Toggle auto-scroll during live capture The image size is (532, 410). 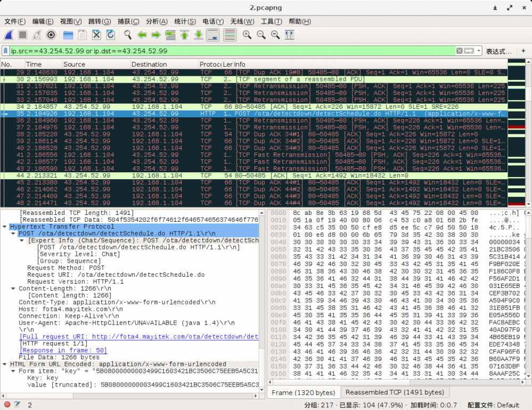pyautogui.click(x=212, y=35)
